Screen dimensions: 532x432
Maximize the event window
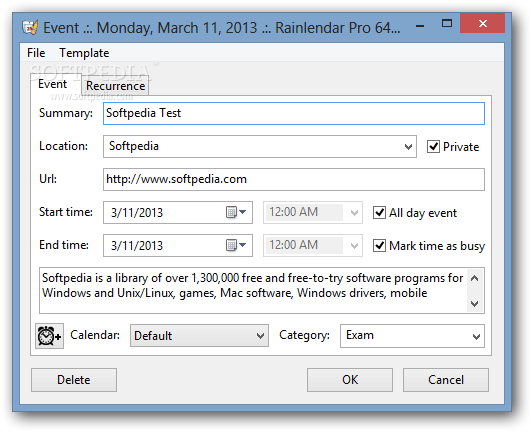click(x=446, y=23)
